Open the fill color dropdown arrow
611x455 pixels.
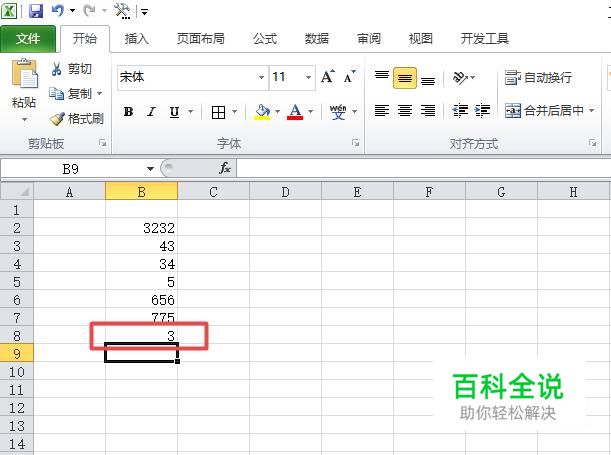(277, 112)
